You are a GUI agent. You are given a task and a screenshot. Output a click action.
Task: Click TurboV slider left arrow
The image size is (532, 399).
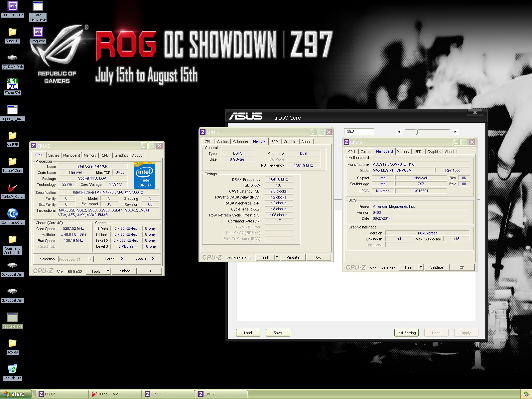[399, 132]
